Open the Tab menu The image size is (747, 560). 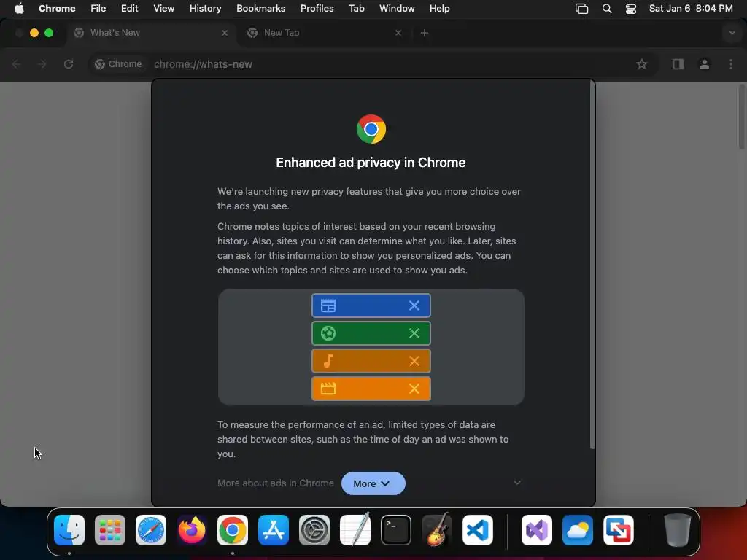356,8
